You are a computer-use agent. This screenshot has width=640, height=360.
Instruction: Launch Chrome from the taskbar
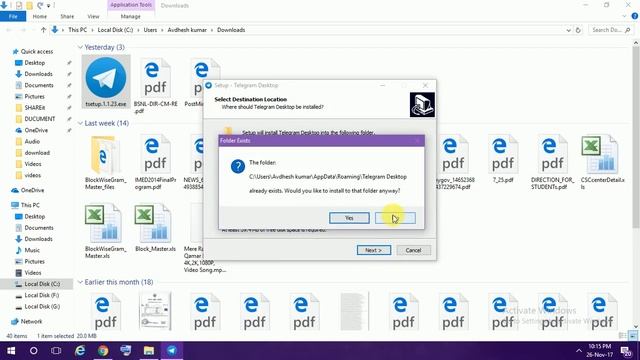103,351
